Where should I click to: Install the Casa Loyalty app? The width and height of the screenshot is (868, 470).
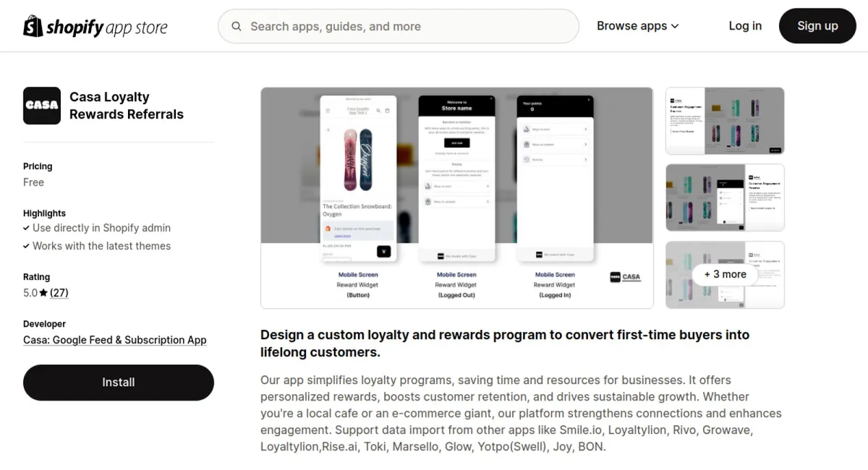coord(119,383)
